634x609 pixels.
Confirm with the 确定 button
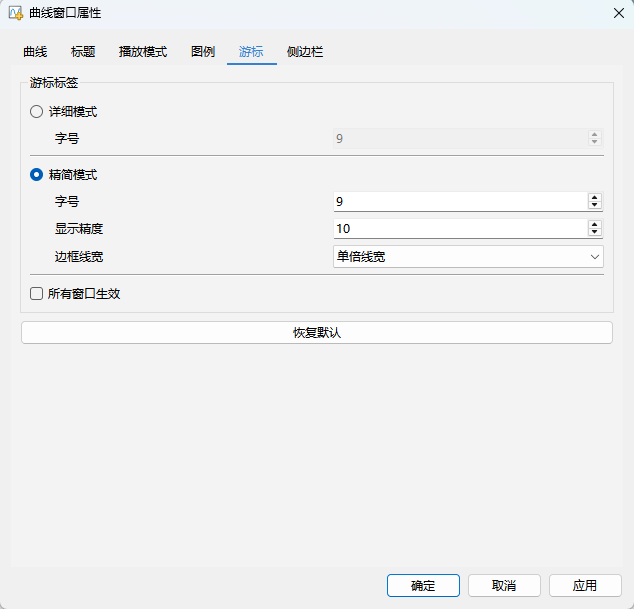click(x=423, y=586)
